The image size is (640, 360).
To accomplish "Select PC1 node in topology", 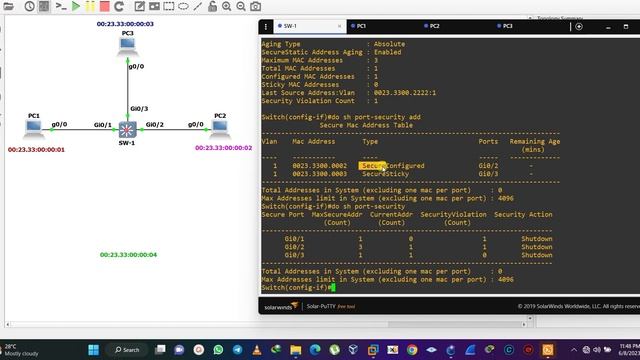I will [x=33, y=129].
